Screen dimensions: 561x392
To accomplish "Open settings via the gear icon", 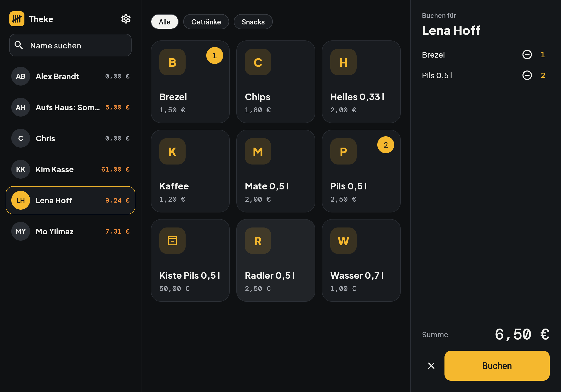I will (126, 19).
